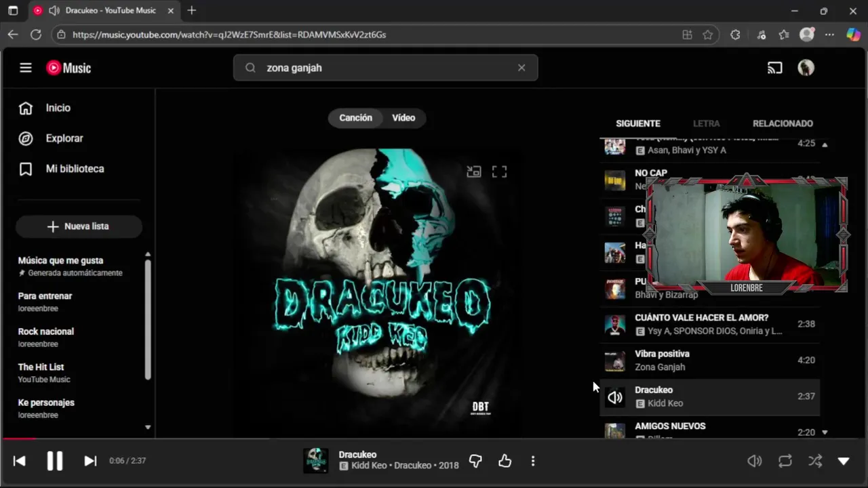Create a playlist with Nueva lista
Screen dimensions: 868x488
(79, 226)
